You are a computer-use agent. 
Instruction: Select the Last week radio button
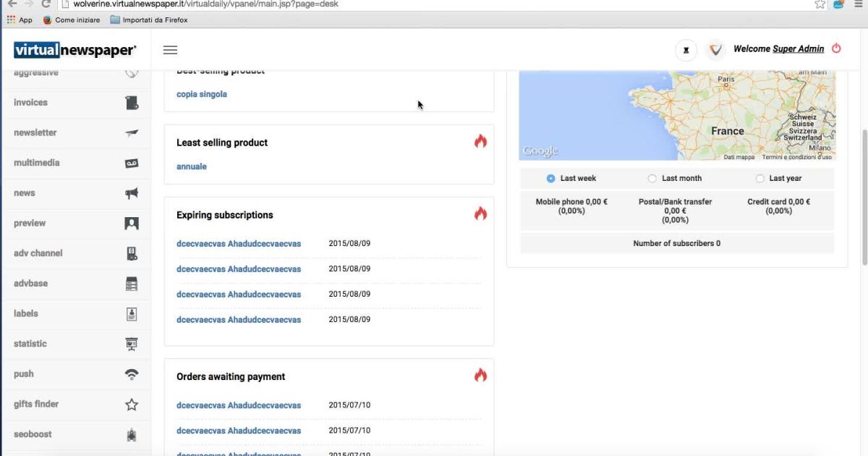[x=551, y=178]
